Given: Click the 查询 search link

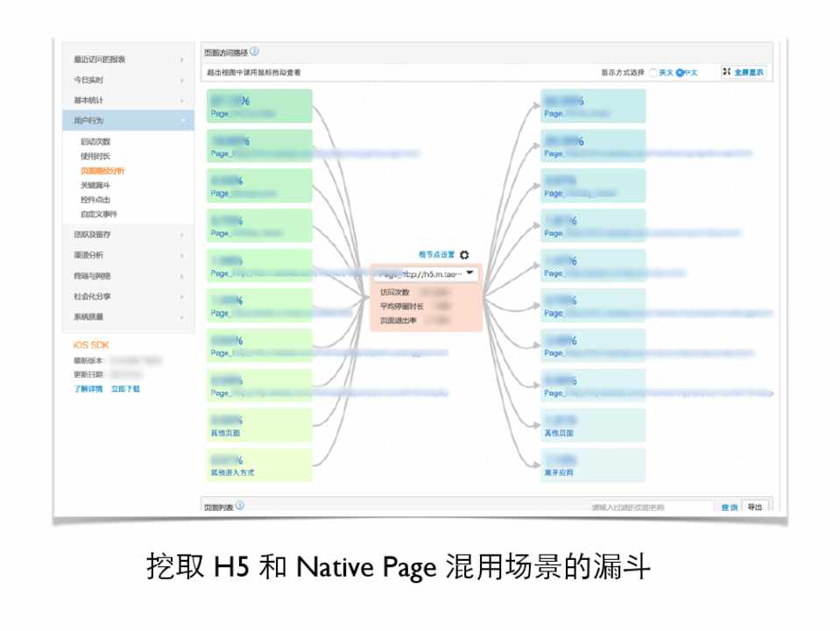Looking at the screenshot, I should tap(729, 507).
